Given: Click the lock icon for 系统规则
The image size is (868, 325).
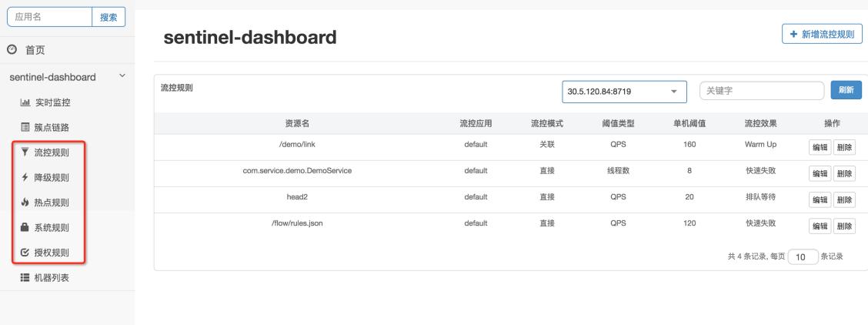Looking at the screenshot, I should pos(25,227).
